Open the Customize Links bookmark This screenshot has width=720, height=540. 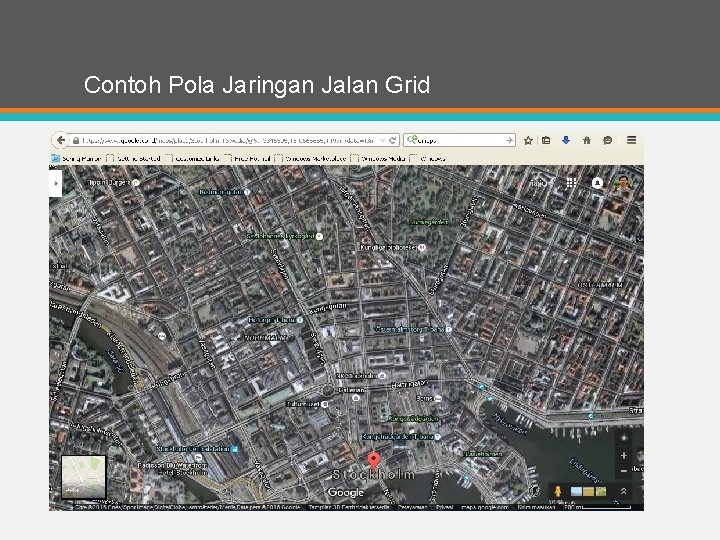coord(192,158)
